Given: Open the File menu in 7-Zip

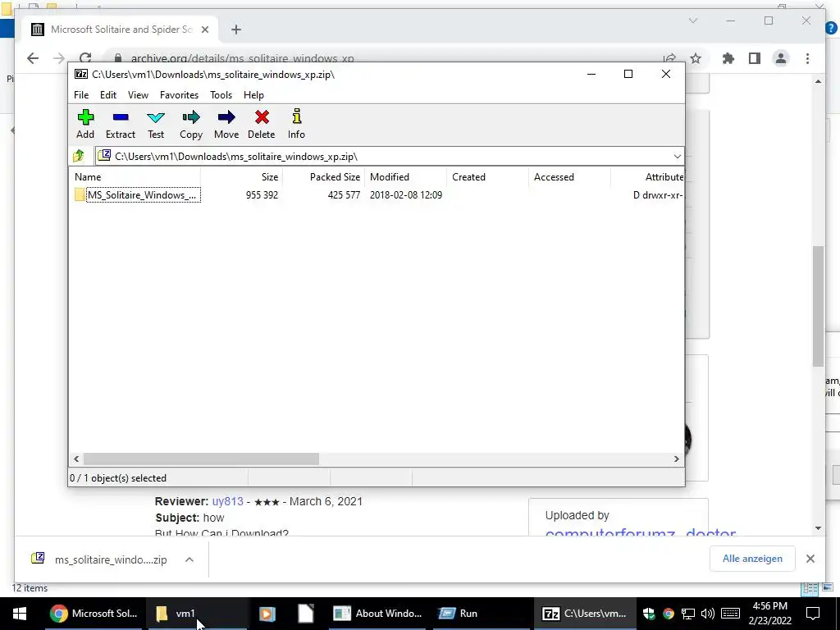Looking at the screenshot, I should 81,95.
